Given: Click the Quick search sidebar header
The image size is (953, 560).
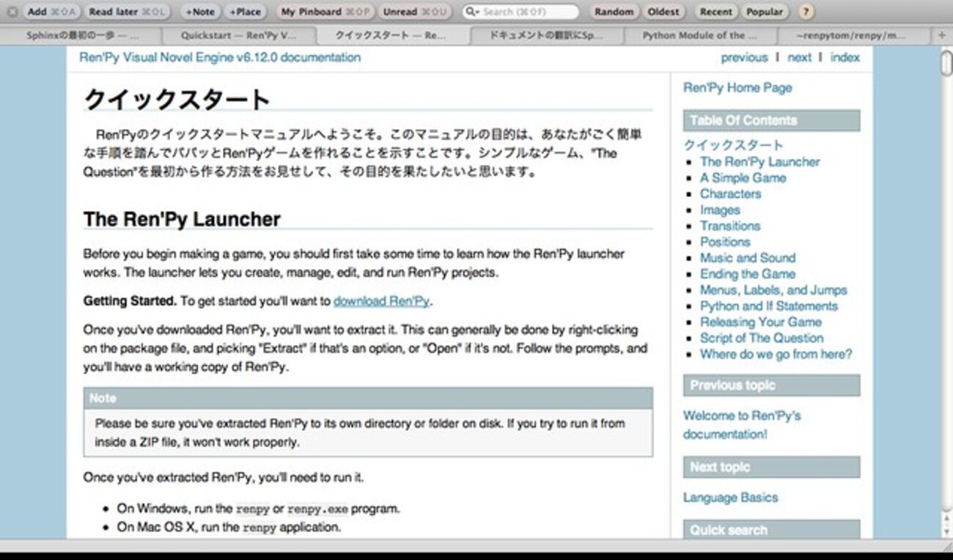Looking at the screenshot, I should click(772, 529).
